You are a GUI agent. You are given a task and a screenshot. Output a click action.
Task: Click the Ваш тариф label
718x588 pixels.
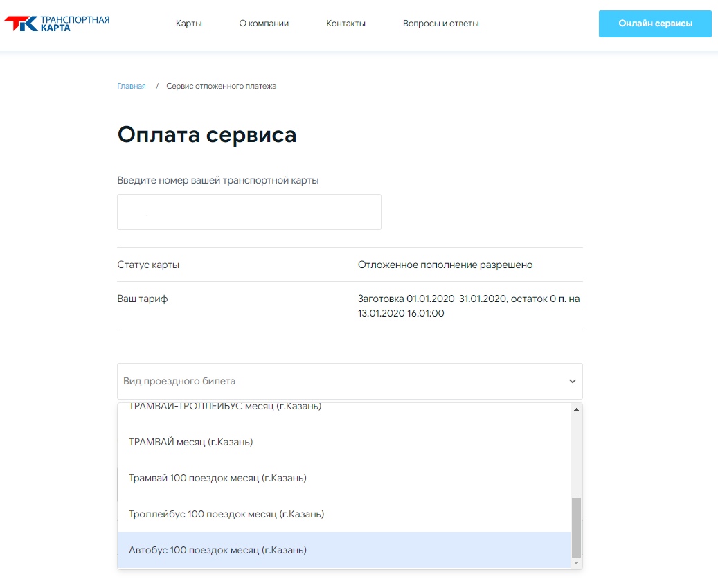143,299
